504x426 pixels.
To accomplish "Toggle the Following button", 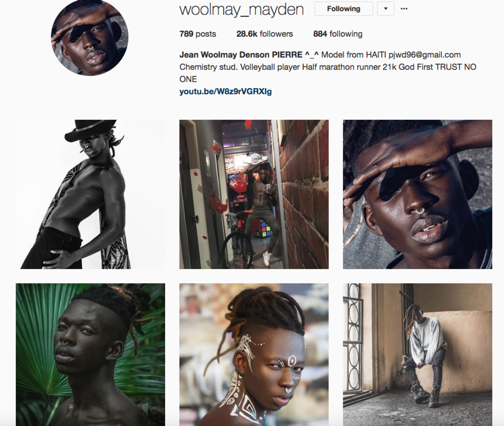I will [x=344, y=9].
